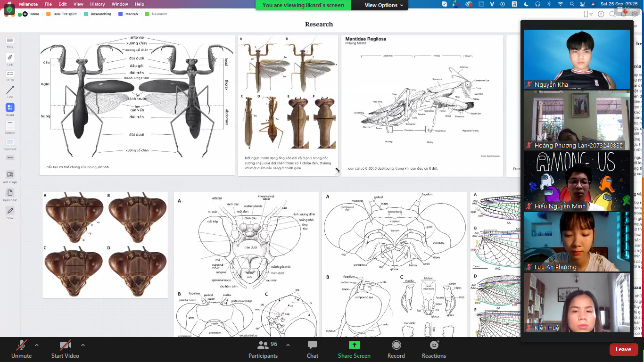This screenshot has width=644, height=362.
Task: Click the red Leave button
Action: click(623, 349)
